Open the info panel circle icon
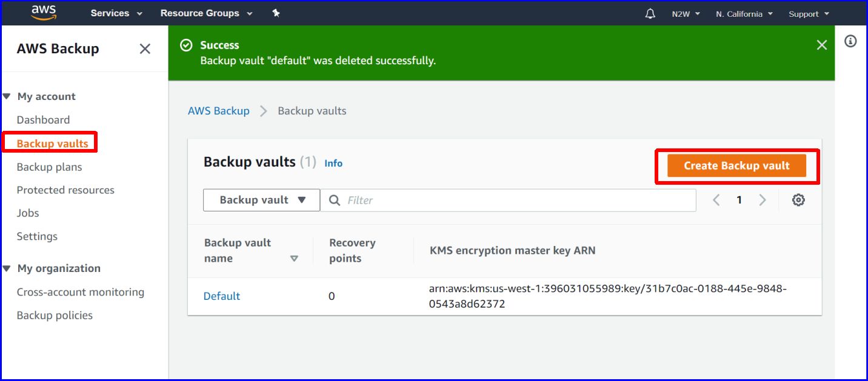868x381 pixels. [x=850, y=41]
